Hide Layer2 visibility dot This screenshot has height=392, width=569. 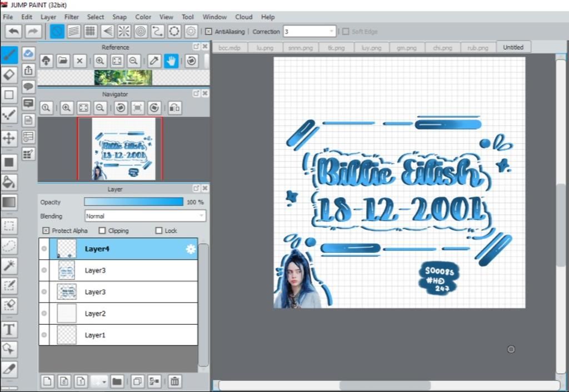point(44,313)
